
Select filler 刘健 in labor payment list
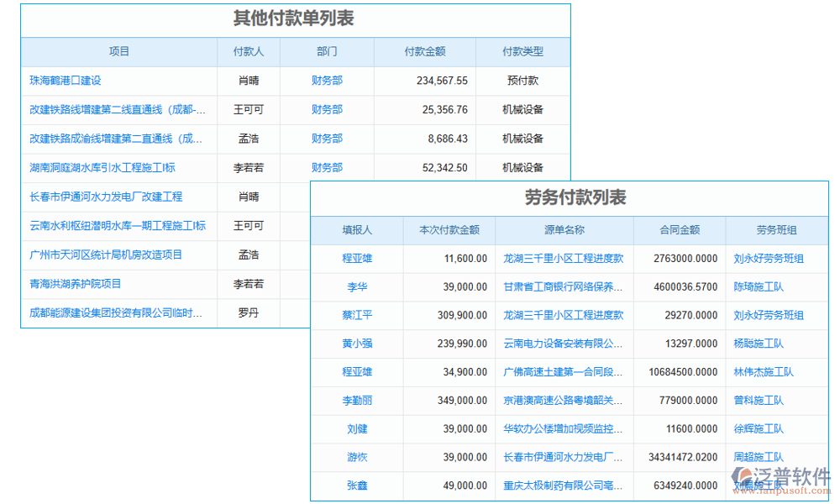click(x=356, y=428)
